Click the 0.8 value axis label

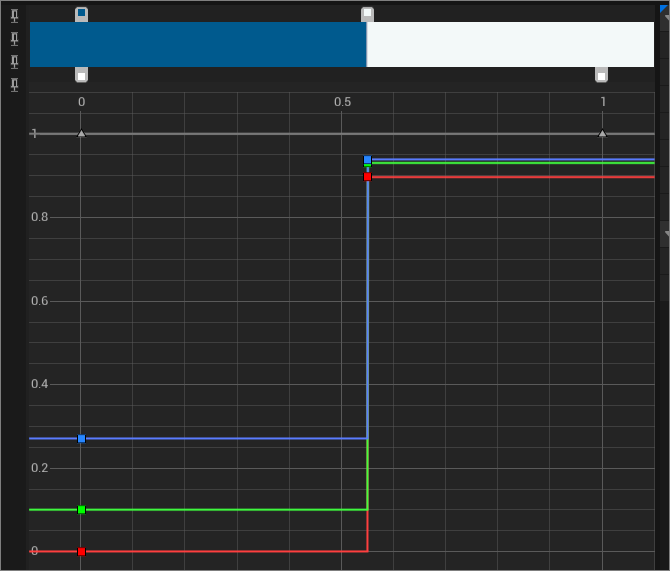[x=40, y=217]
